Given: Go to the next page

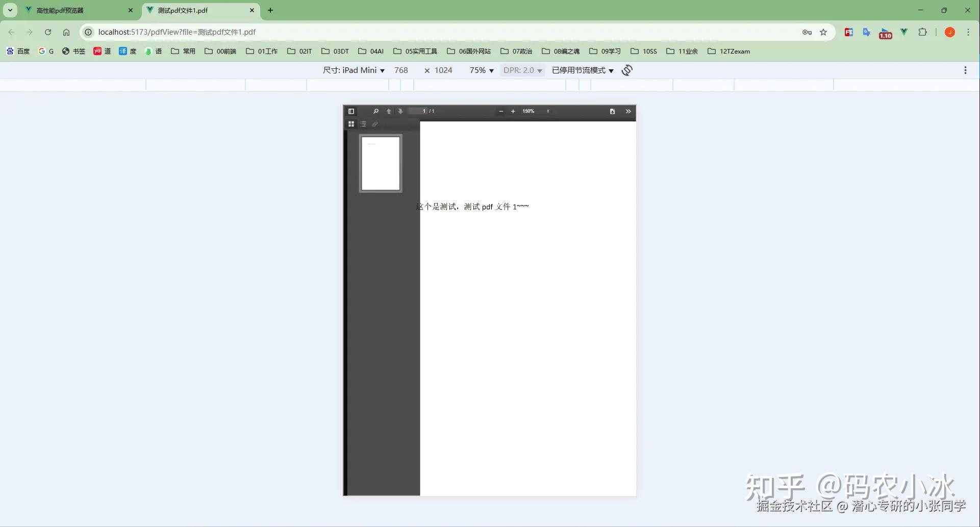Looking at the screenshot, I should point(401,111).
